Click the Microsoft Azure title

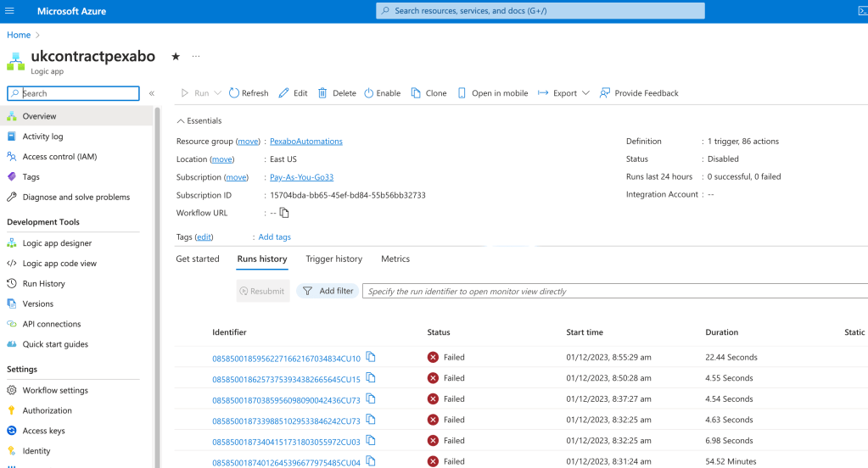click(x=71, y=11)
